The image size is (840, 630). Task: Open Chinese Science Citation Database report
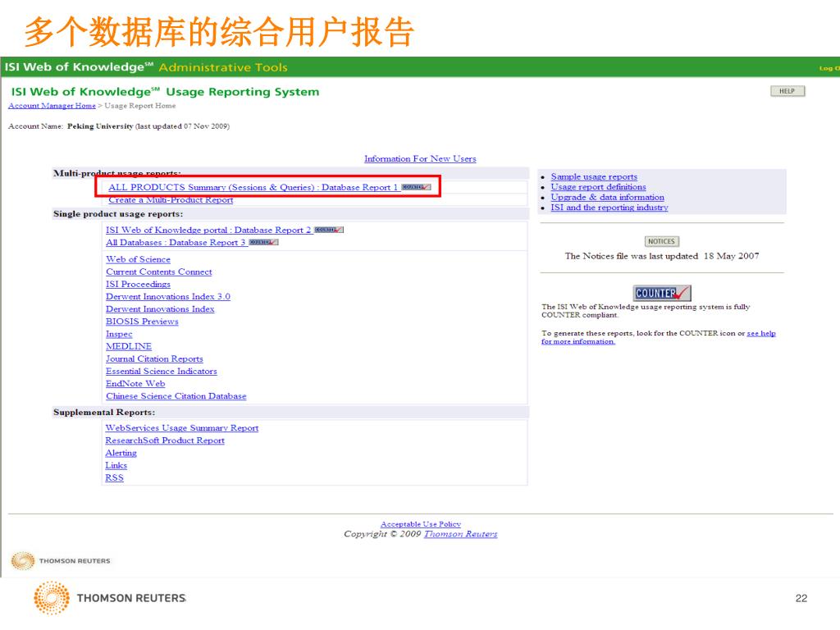pos(176,396)
